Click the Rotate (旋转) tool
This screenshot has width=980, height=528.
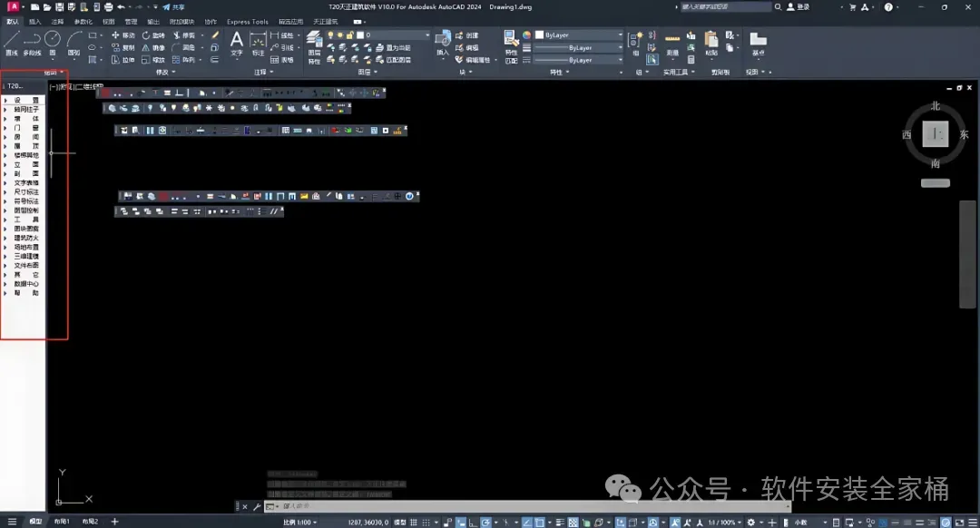153,35
